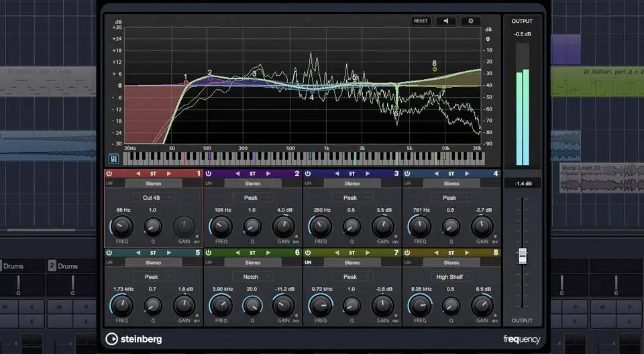
Task: Toggle the piano keyboard display icon
Action: click(x=114, y=158)
